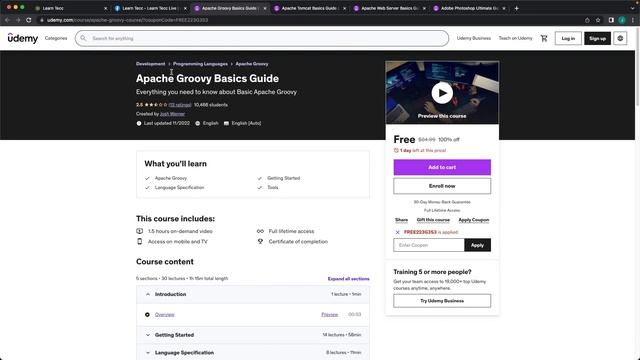The height and width of the screenshot is (360, 640).
Task: Switch to Apache Tomcat Basics Guide tab
Action: pos(309,8)
